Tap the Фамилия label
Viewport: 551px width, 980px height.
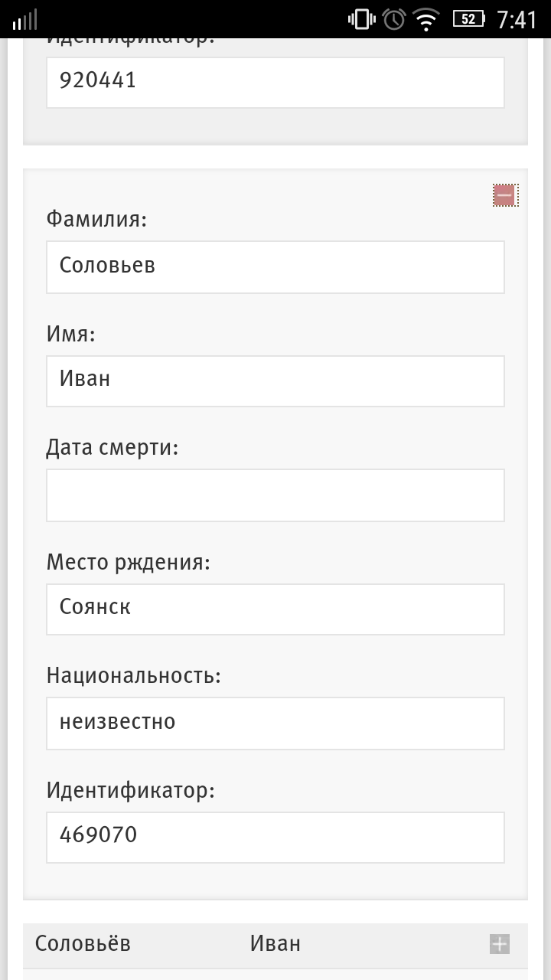coord(96,220)
